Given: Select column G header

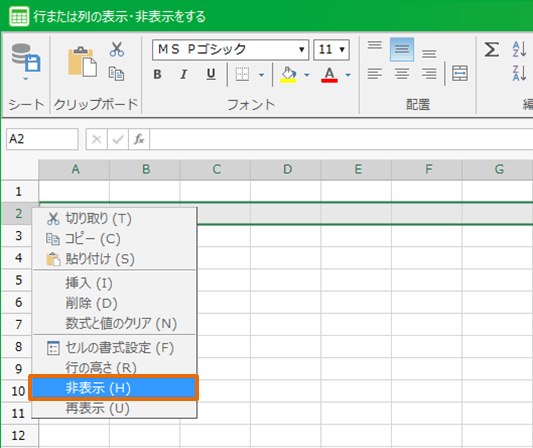Looking at the screenshot, I should click(498, 169).
